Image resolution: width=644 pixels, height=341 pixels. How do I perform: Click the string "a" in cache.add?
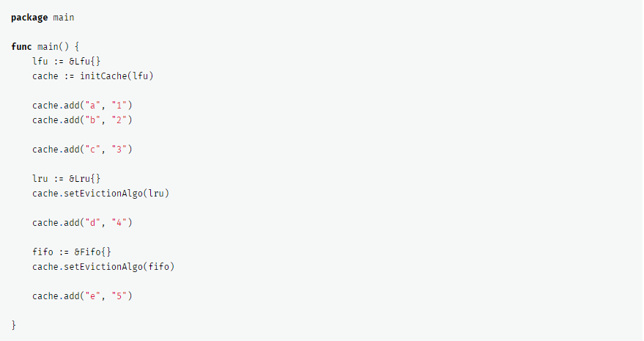point(92,105)
